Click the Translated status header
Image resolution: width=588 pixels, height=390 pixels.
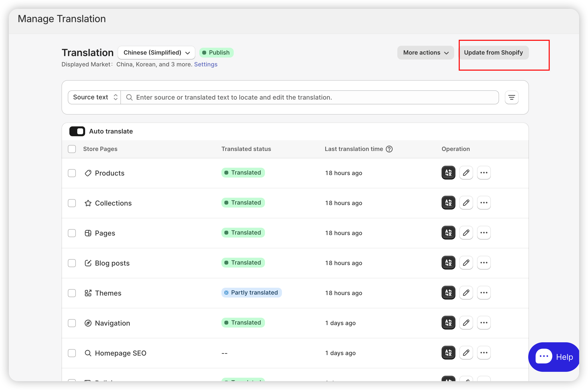246,149
